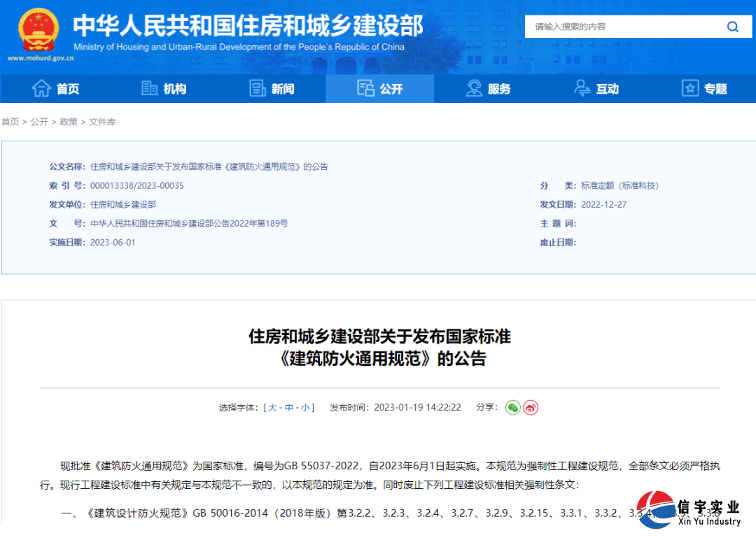Screen dimensions: 756x540
Task: Open the 政策 breadcrumb link
Action: [68, 122]
